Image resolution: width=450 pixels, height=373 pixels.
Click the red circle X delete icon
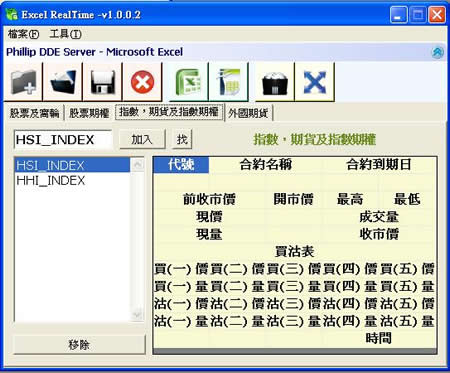pyautogui.click(x=142, y=82)
